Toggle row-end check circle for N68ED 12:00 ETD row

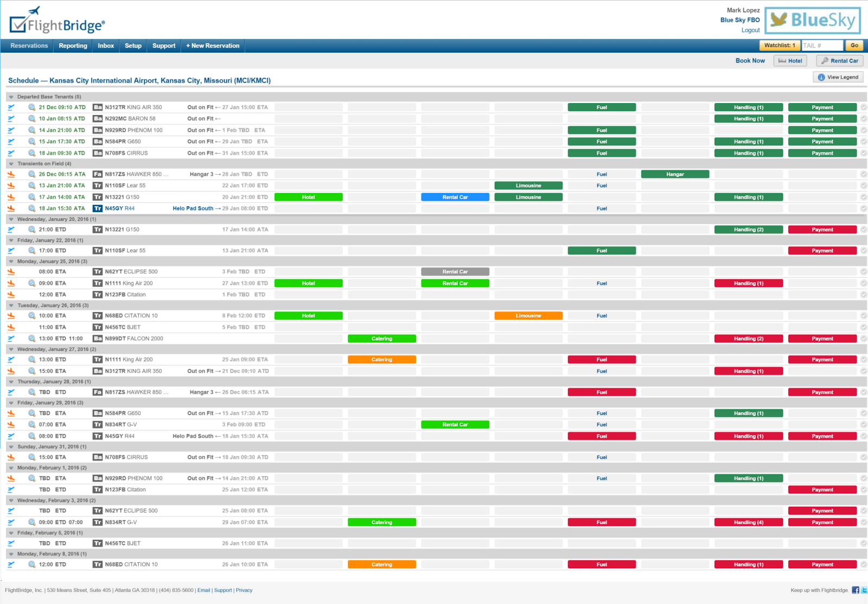click(x=864, y=565)
